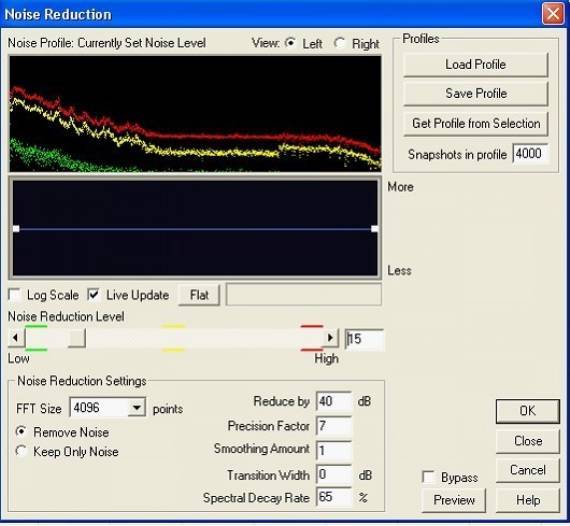Select the Keep Only Noise option

point(21,451)
